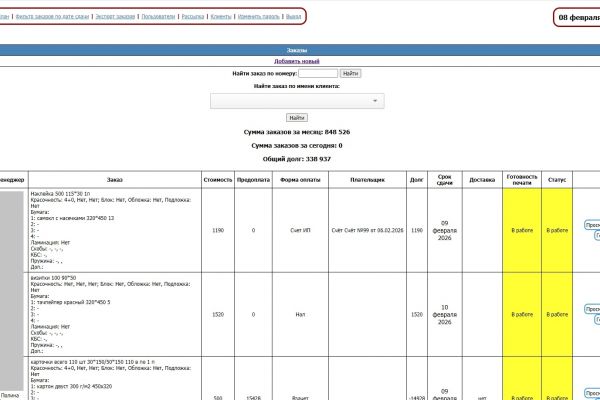Select 'Общий долг: 338 937' text

[x=297, y=159]
